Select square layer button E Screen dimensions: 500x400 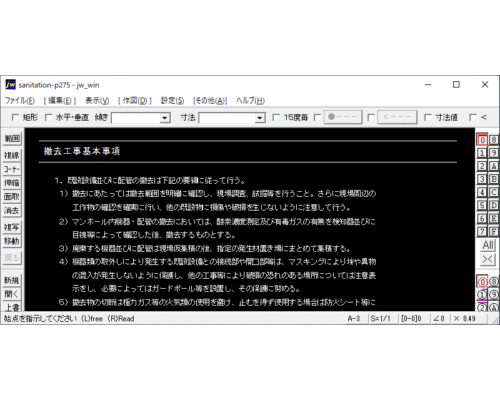494,219
